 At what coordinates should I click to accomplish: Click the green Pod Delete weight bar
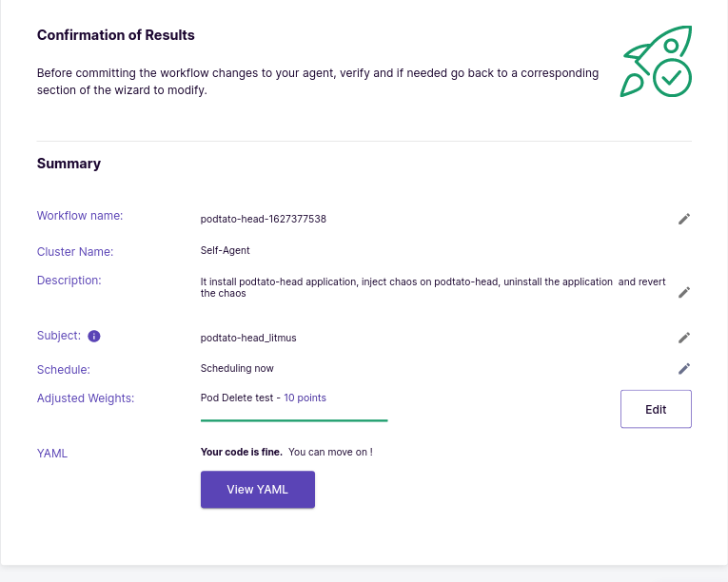point(294,420)
